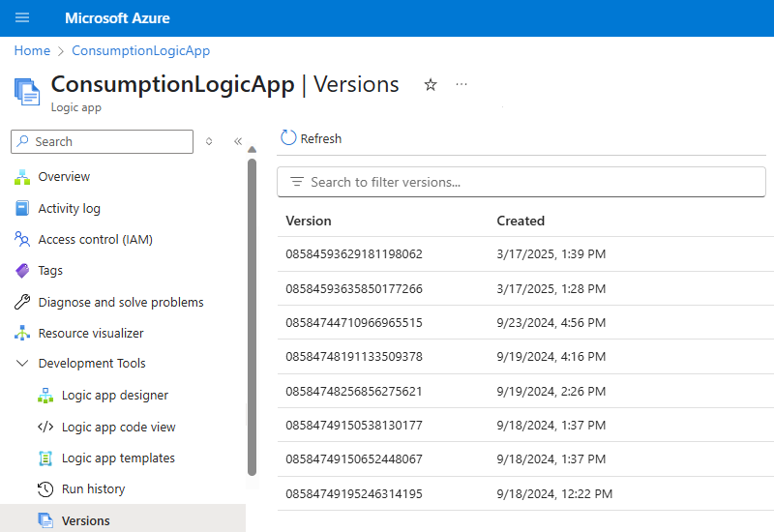
Task: Open Access control (IAM) page
Action: (x=95, y=240)
